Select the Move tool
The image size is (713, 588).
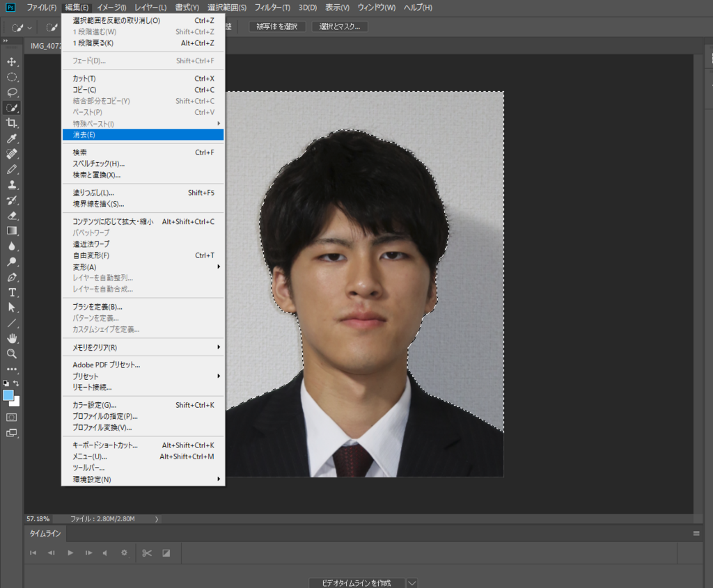pyautogui.click(x=12, y=62)
